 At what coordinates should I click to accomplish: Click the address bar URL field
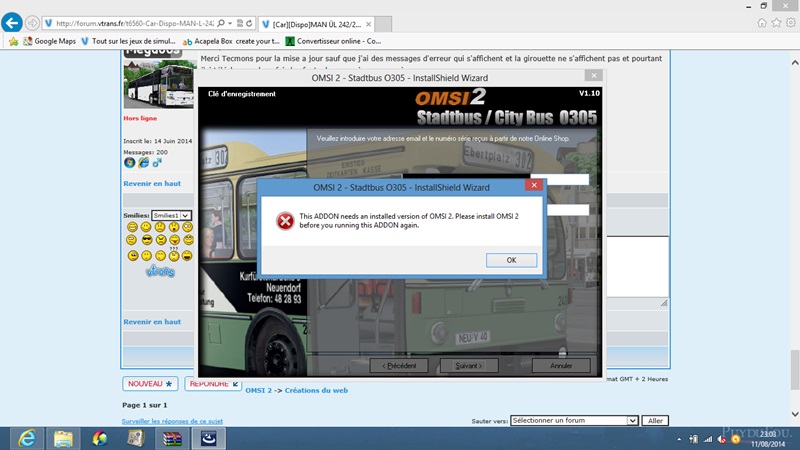tap(134, 23)
